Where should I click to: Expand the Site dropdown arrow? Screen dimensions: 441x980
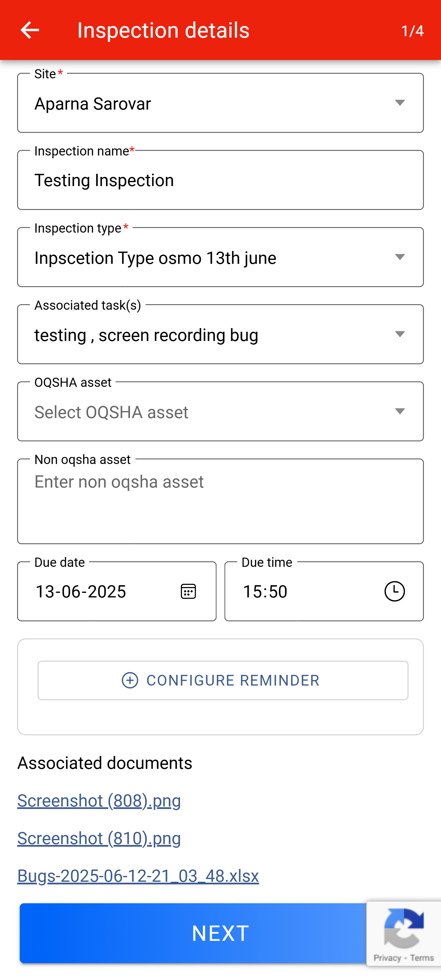(400, 103)
